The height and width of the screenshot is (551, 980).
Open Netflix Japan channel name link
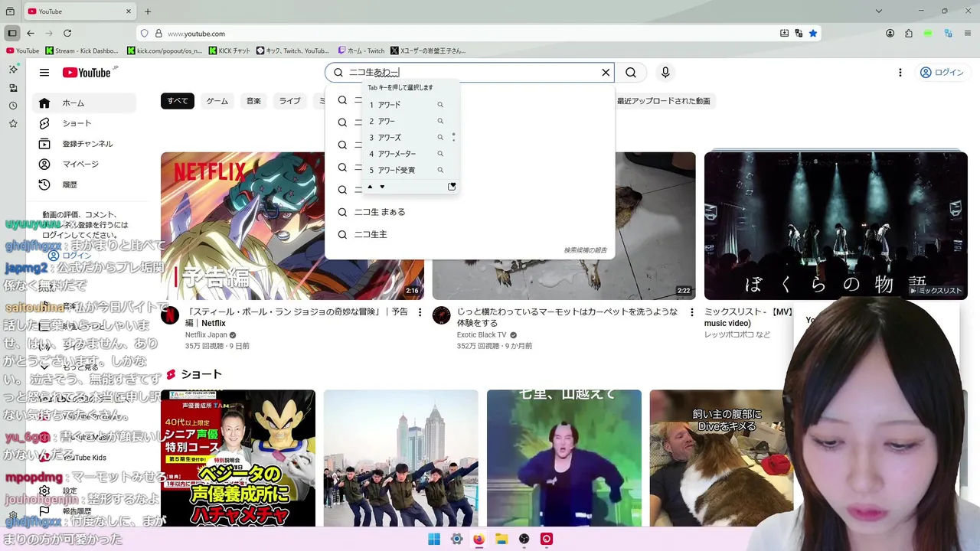tap(206, 335)
